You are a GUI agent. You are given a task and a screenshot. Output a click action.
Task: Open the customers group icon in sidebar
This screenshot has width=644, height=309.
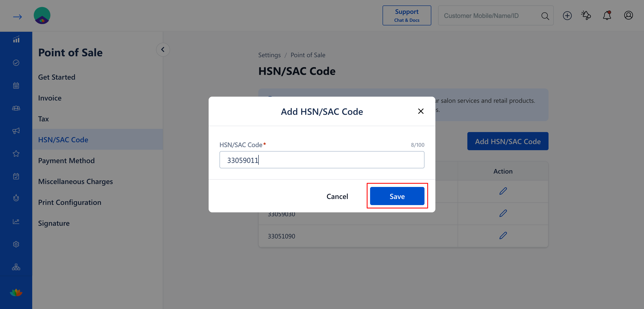pyautogui.click(x=16, y=108)
